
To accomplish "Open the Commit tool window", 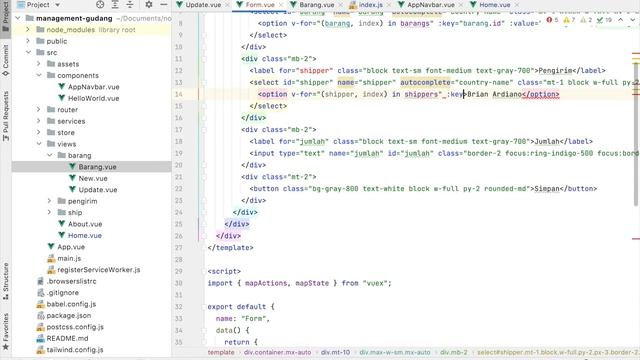I will [x=6, y=60].
